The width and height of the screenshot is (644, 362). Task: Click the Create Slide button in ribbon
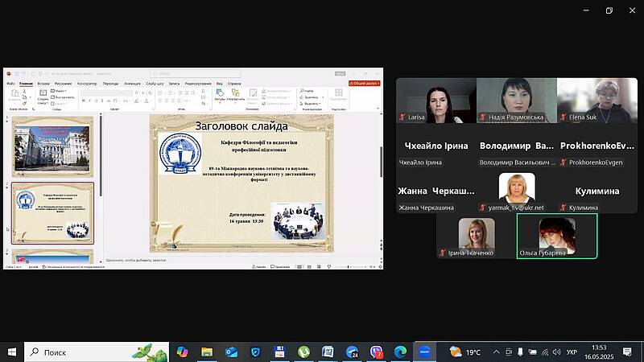point(43,96)
